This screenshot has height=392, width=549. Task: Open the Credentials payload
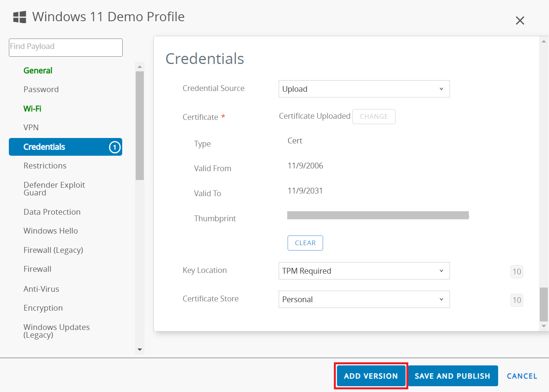66,147
